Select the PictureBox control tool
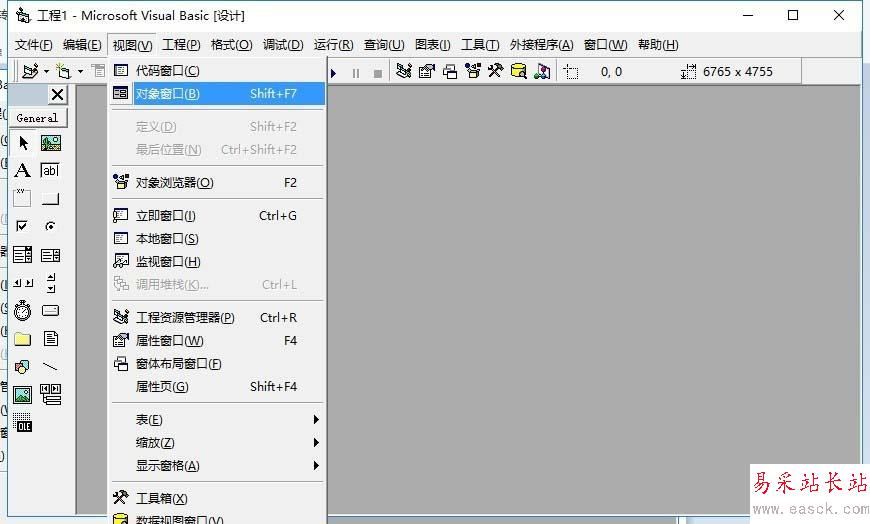The image size is (870, 524). coord(50,143)
